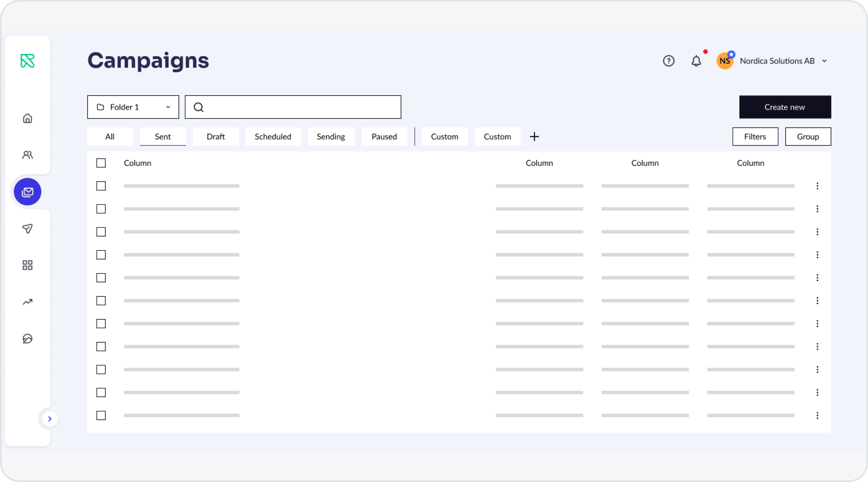Image resolution: width=868 pixels, height=482 pixels.
Task: Check the last row checkbox
Action: [x=101, y=415]
